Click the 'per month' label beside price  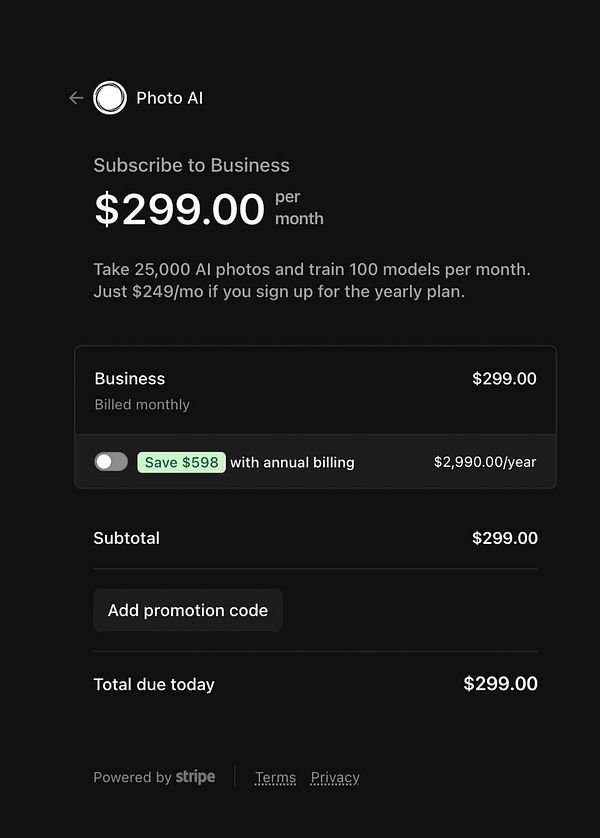pyautogui.click(x=299, y=208)
